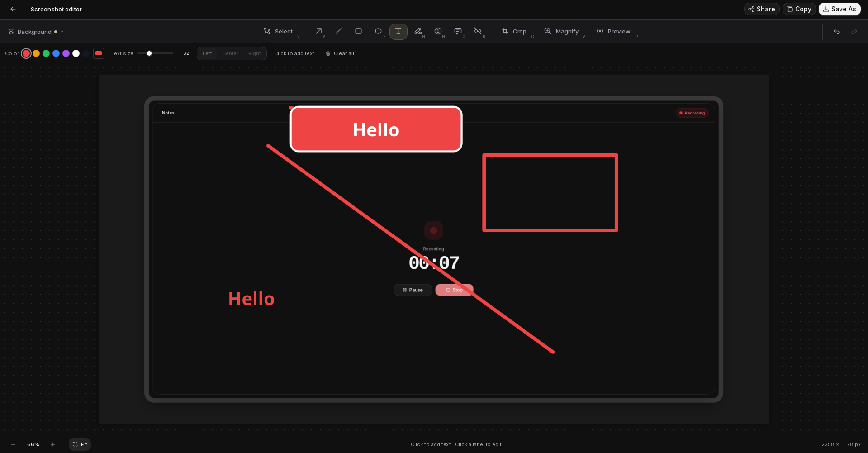The width and height of the screenshot is (868, 453).
Task: Click the Text size slider handle
Action: point(149,53)
